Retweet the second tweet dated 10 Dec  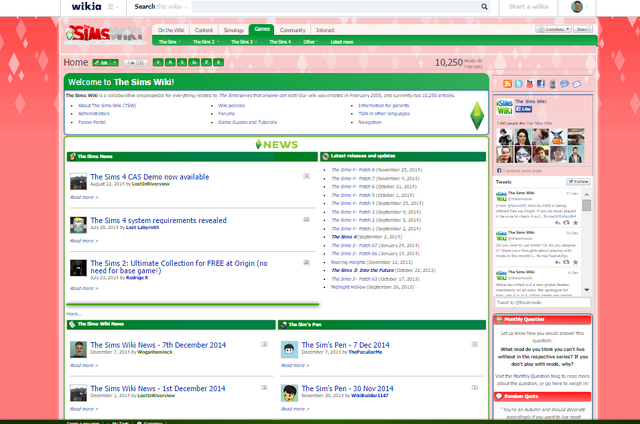tap(567, 262)
